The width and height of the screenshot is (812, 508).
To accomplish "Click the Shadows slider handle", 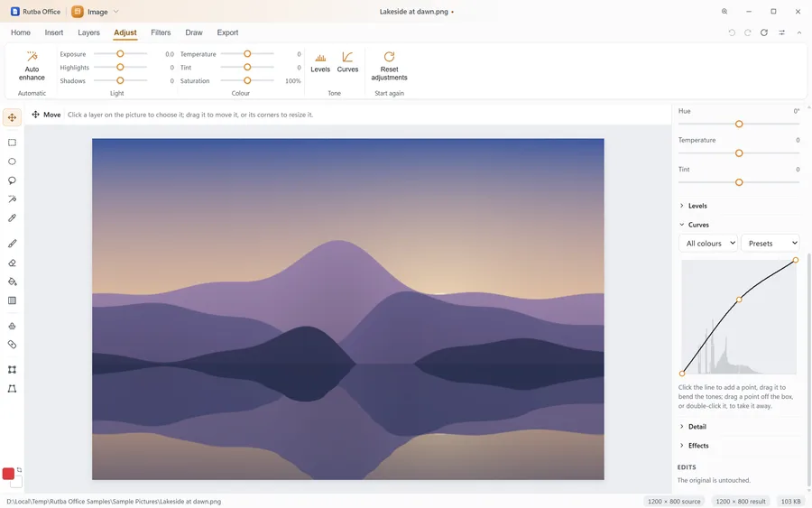I will click(x=120, y=81).
